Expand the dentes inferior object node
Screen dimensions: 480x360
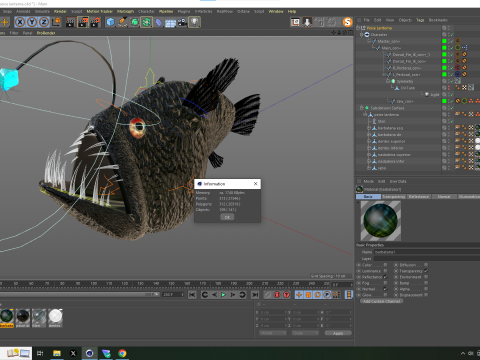pos(369,148)
